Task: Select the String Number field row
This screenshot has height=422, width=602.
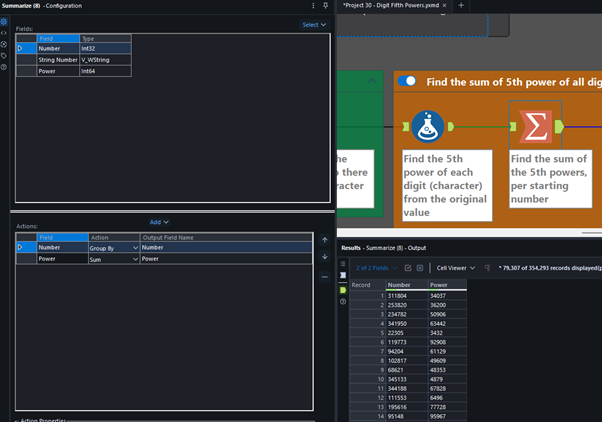Action: pyautogui.click(x=58, y=59)
